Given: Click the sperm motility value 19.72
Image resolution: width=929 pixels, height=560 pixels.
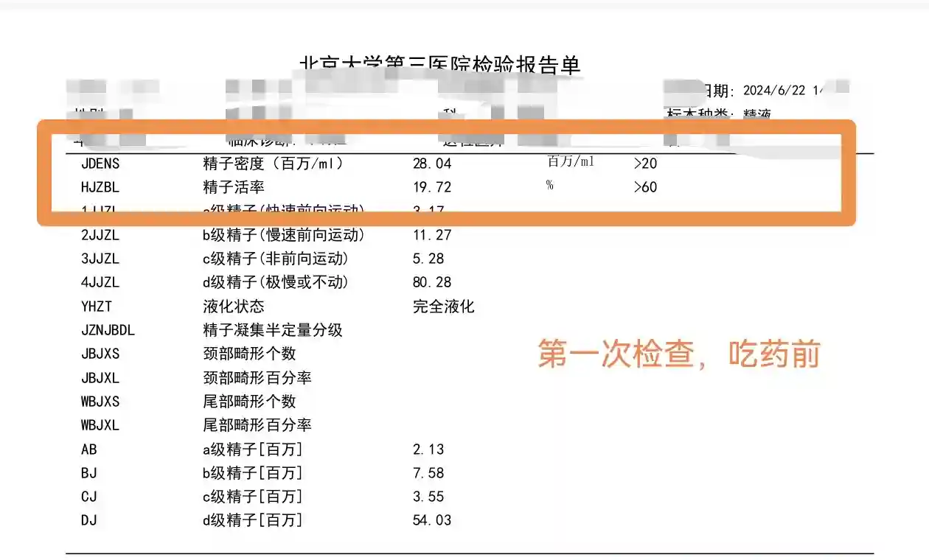Looking at the screenshot, I should coord(431,187).
